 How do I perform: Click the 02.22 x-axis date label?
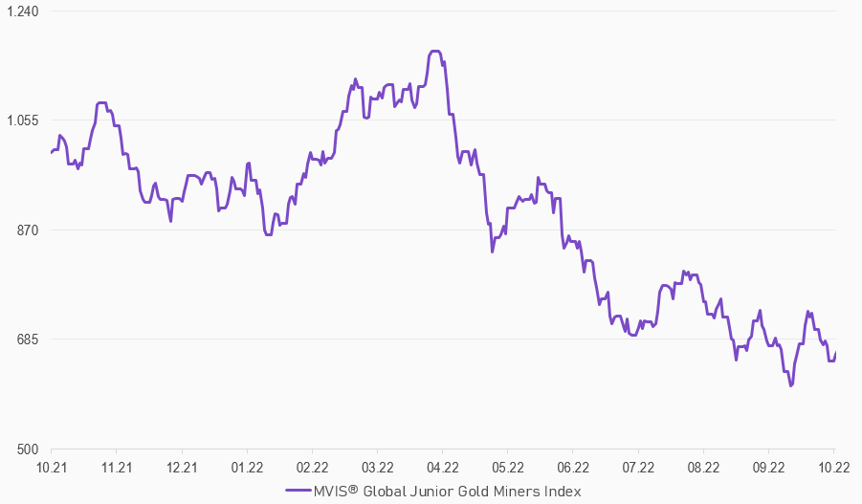[312, 467]
